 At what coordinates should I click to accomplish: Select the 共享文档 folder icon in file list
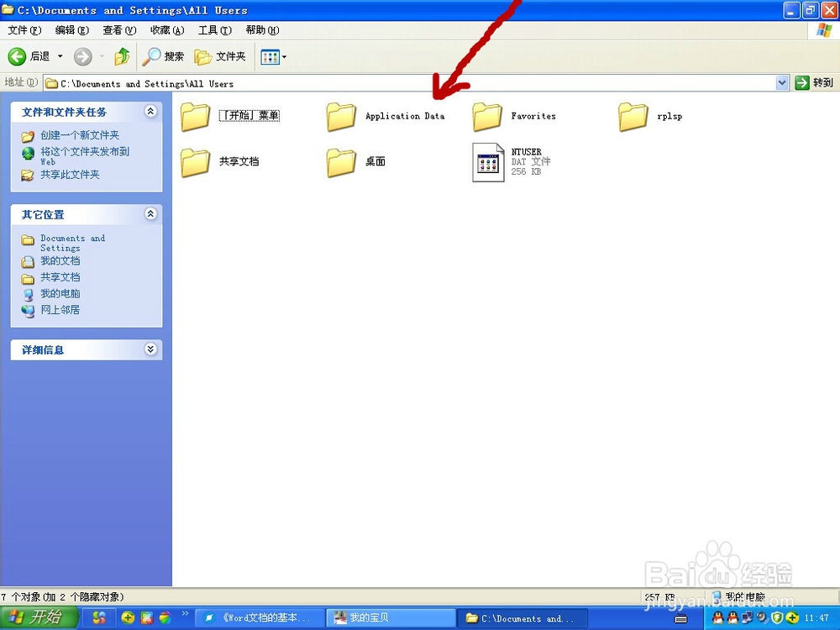(x=195, y=162)
